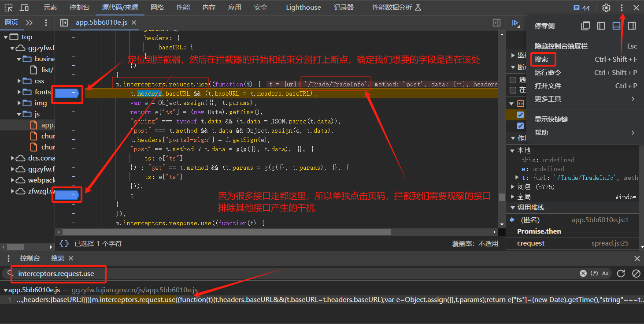Toggle match case Aa option
The width and height of the screenshot is (644, 324).
(x=606, y=273)
